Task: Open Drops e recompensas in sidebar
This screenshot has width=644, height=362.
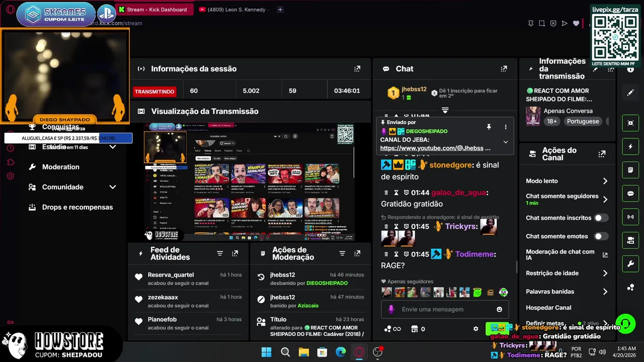Action: tap(77, 207)
